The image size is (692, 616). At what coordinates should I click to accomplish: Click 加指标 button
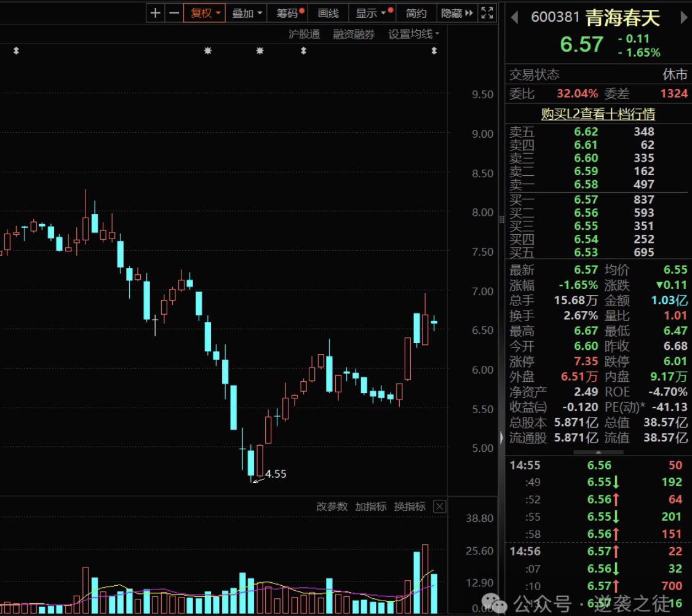coord(371,506)
